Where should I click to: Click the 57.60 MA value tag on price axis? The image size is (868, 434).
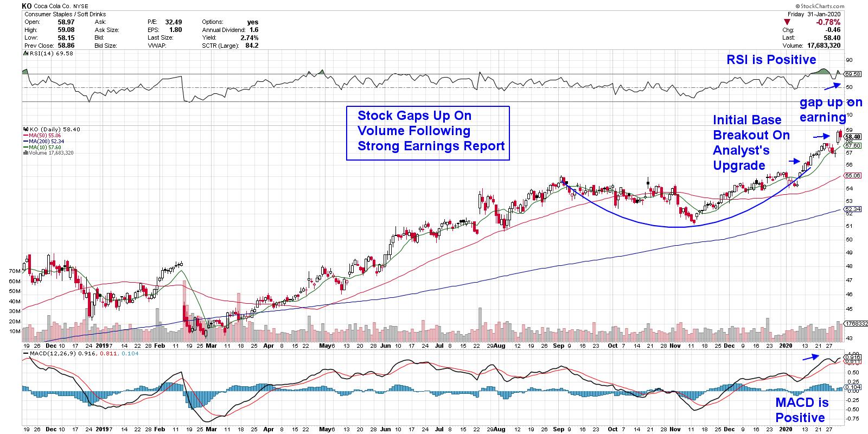[853, 145]
